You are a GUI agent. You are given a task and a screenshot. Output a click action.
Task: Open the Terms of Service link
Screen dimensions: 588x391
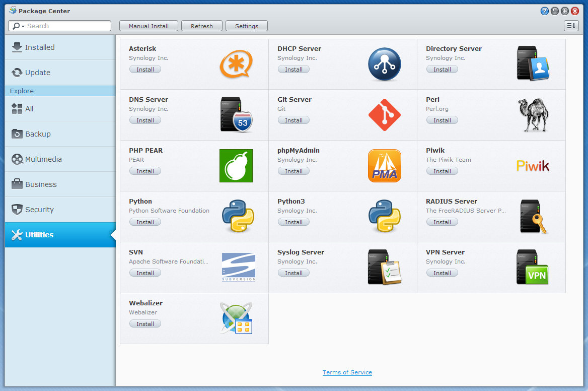347,372
